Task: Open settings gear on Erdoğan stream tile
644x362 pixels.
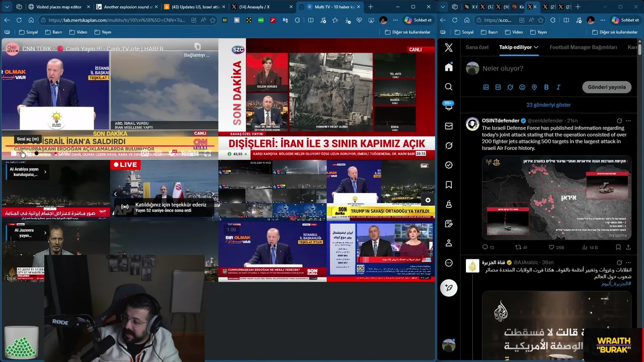Action: (x=428, y=200)
